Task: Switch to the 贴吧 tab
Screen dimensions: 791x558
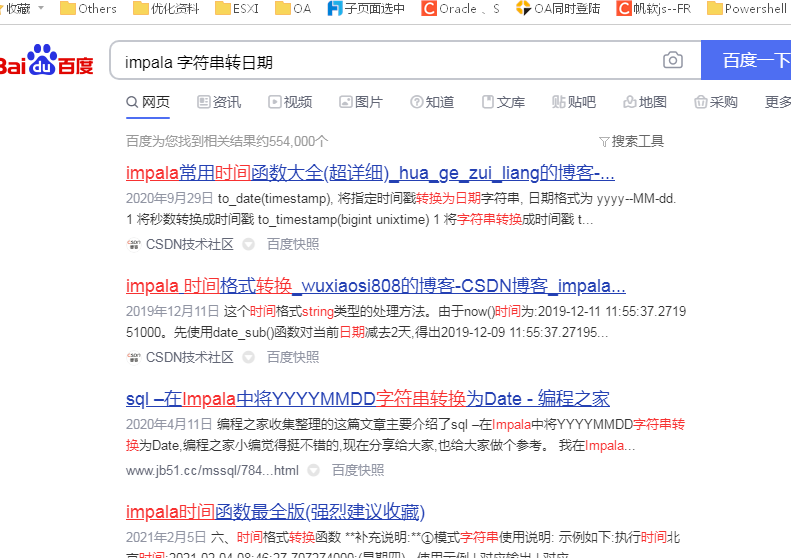Action: coord(574,102)
